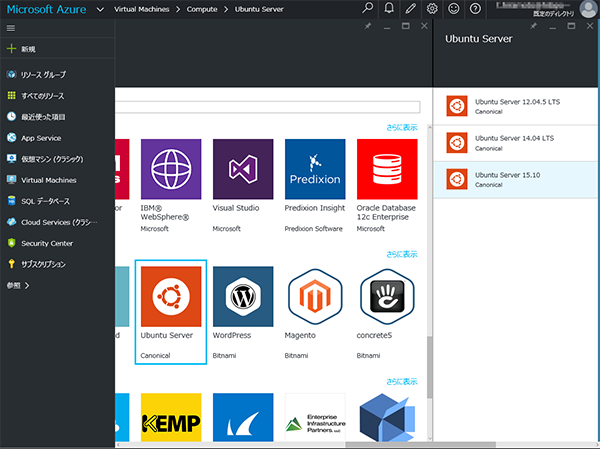Pin the Ubuntu Server blade
This screenshot has width=600, height=449.
coord(533,26)
